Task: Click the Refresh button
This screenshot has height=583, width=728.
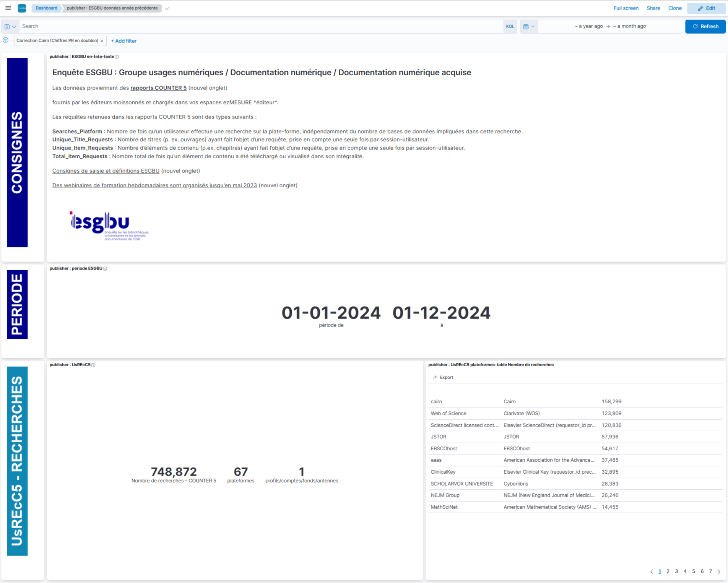Action: point(705,26)
